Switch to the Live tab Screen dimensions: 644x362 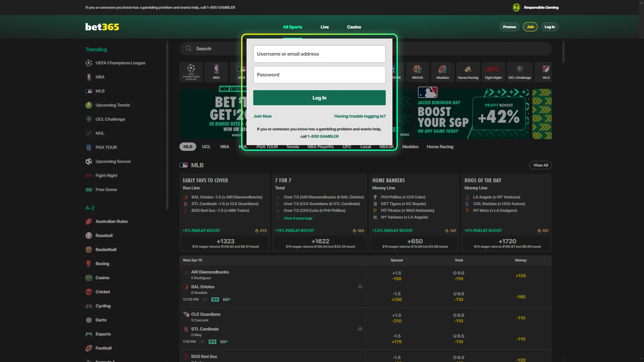325,27
